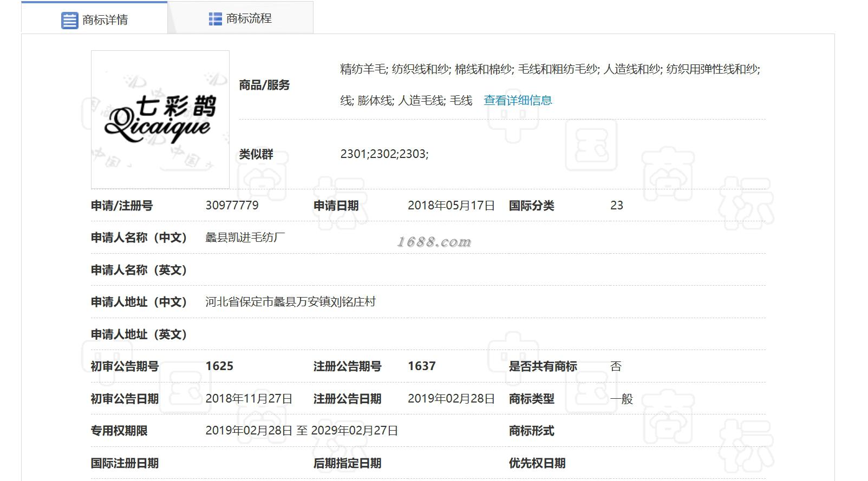Click the 申请人名称（英文） label
The image size is (868, 481).
[x=139, y=270]
